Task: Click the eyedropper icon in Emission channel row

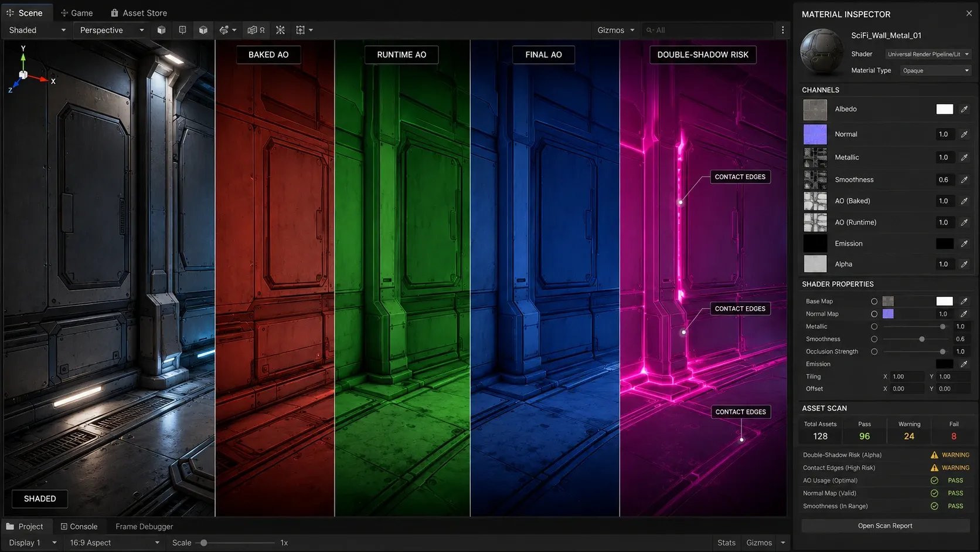Action: click(964, 243)
